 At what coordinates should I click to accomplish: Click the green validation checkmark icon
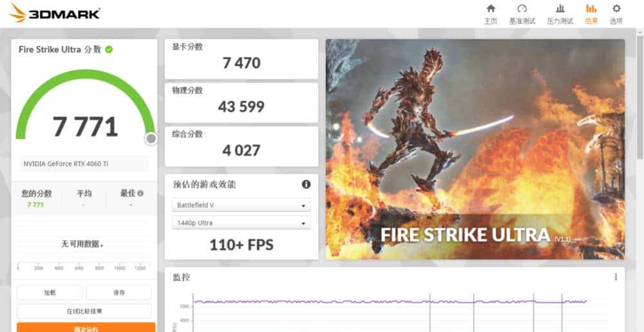pos(109,50)
